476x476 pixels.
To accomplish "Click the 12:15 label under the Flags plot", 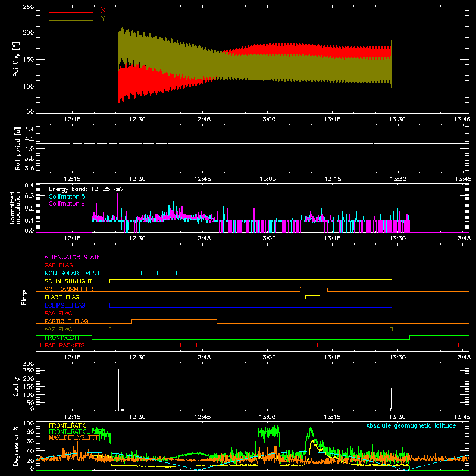I will pyautogui.click(x=72, y=358).
